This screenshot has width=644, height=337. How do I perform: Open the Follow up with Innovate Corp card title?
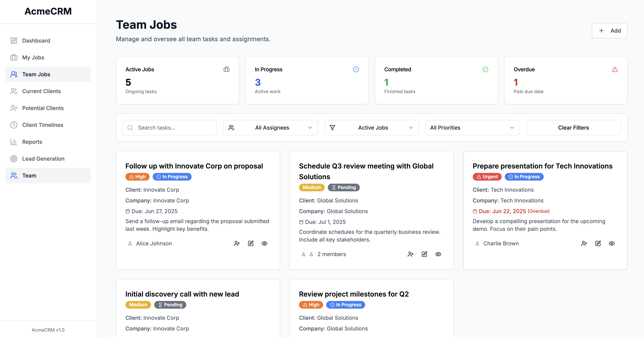pos(194,166)
